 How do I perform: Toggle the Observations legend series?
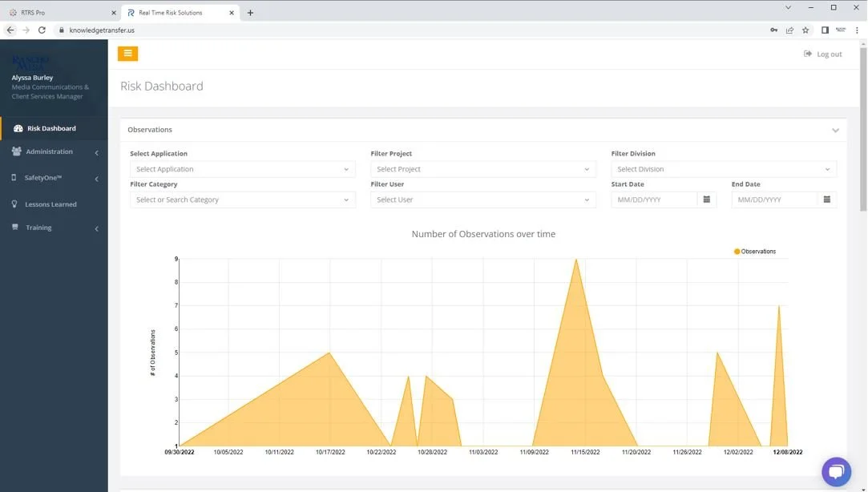pos(754,252)
